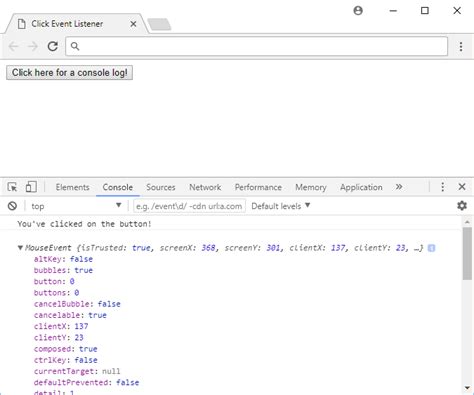Click the 'ctrlKey: false' property
The width and height of the screenshot is (474, 395).
(66, 360)
